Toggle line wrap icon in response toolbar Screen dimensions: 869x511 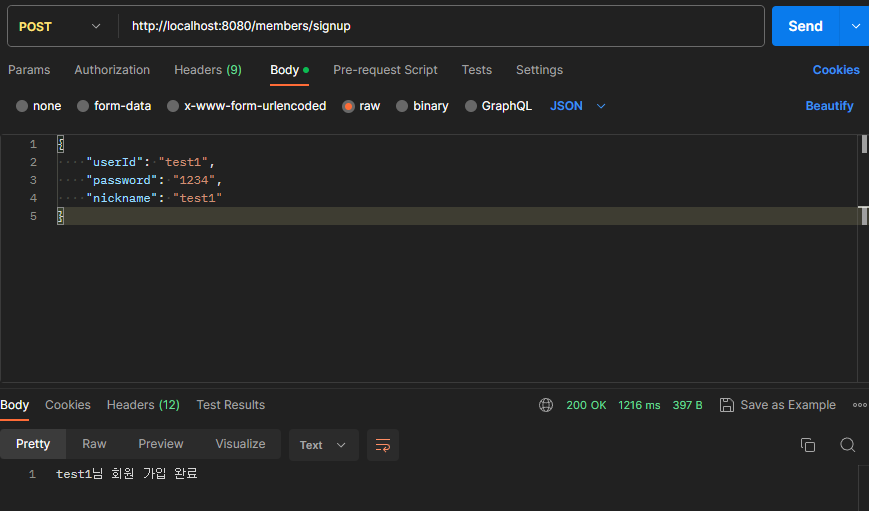tap(383, 445)
